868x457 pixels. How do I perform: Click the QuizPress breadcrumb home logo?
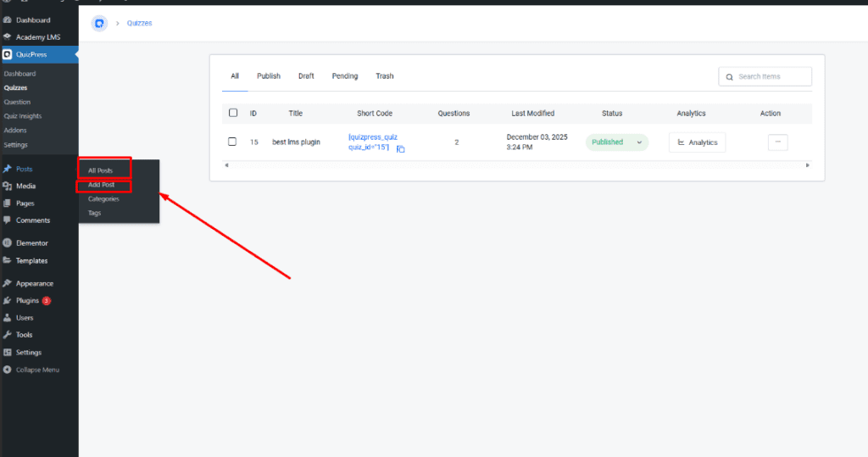[x=99, y=23]
